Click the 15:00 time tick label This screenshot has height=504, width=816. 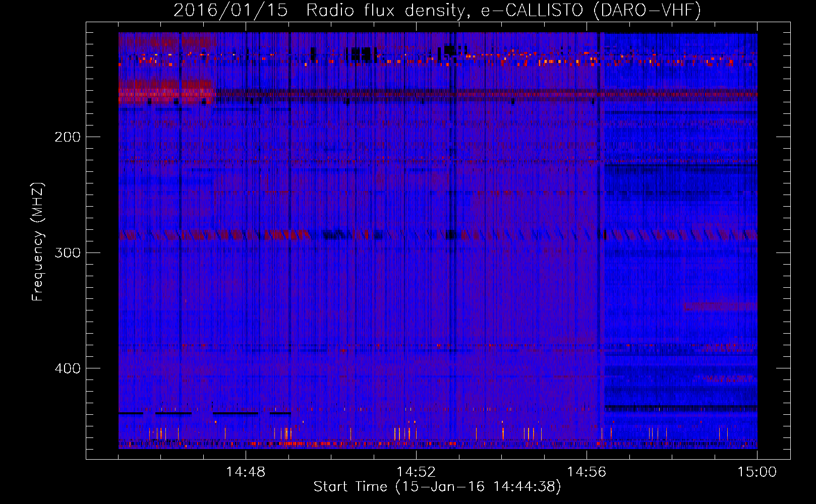coord(757,472)
